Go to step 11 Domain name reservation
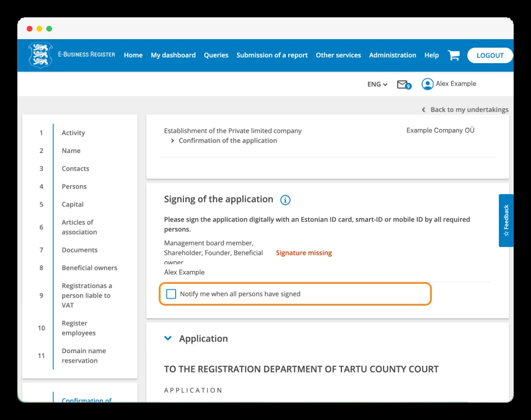Screen dimensions: 531x420 [x=84, y=355]
